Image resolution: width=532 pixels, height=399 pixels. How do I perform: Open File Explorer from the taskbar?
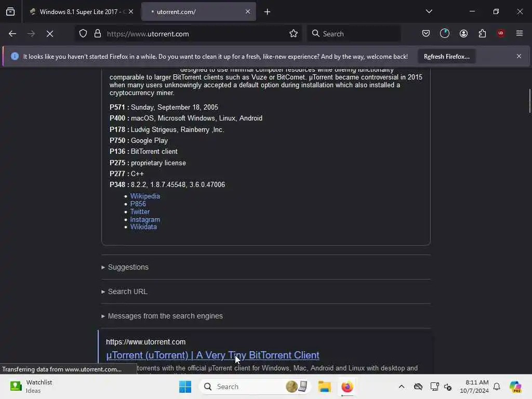pos(324,387)
